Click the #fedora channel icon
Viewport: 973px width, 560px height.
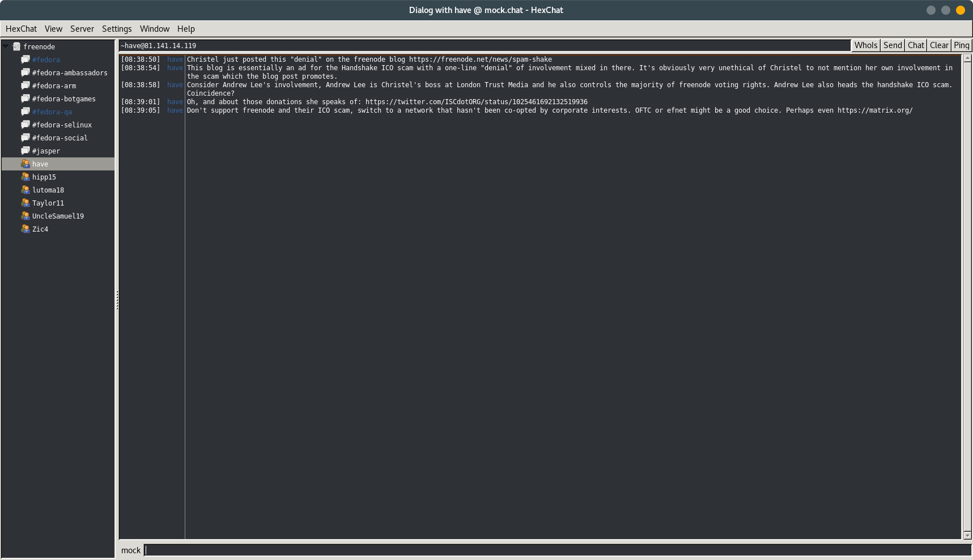(26, 59)
